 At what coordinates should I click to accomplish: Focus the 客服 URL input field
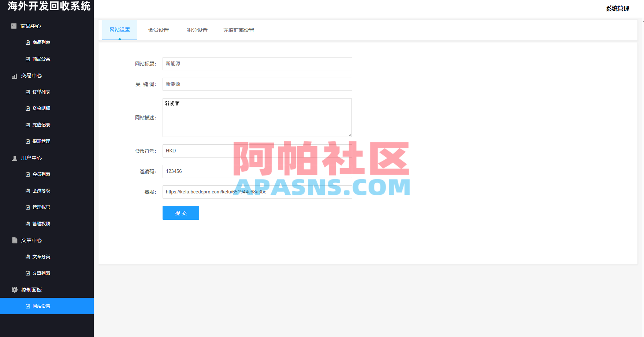257,192
